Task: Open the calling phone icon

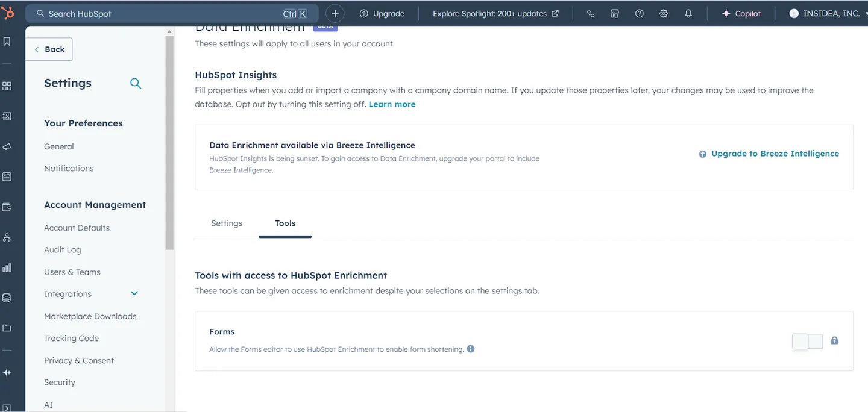Action: 591,13
